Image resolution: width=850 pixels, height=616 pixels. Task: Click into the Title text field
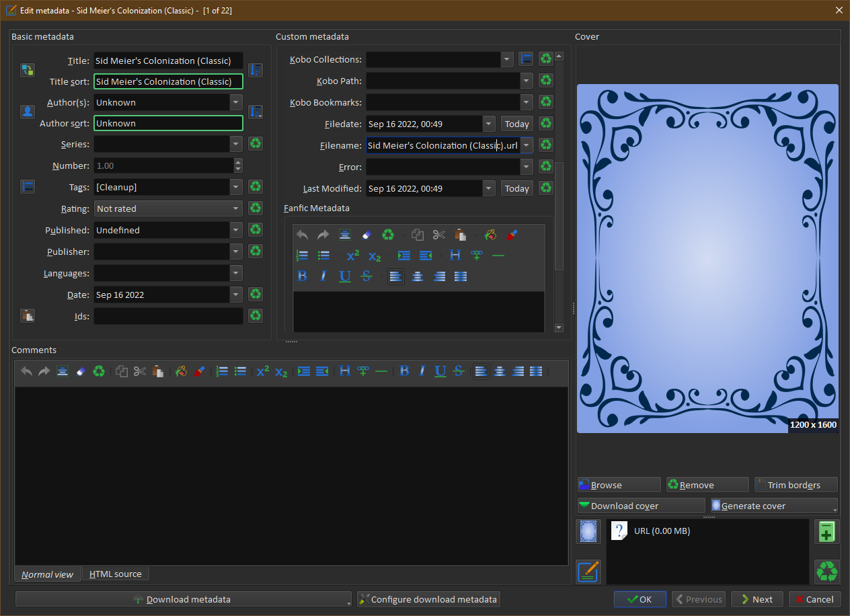(167, 61)
